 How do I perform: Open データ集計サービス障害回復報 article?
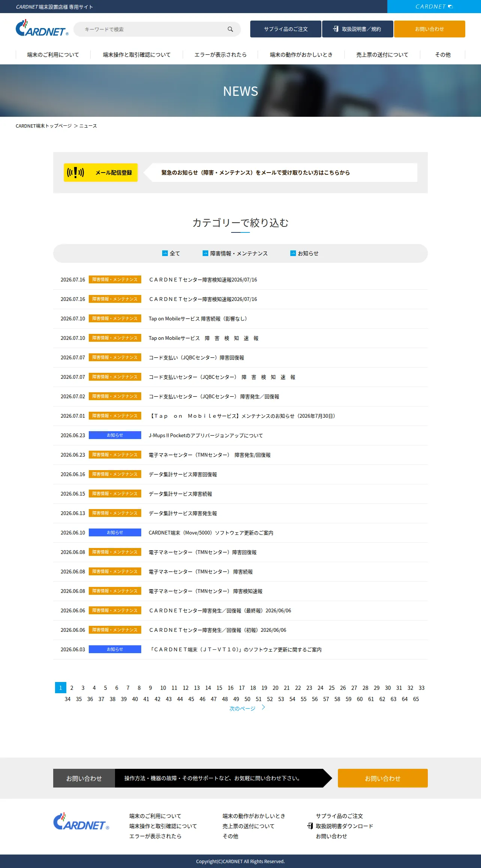click(183, 474)
